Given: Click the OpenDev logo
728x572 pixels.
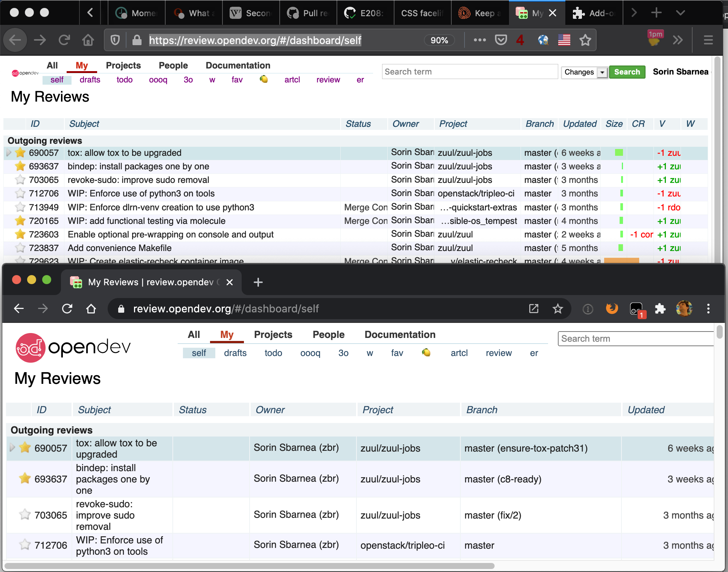Looking at the screenshot, I should point(73,347).
